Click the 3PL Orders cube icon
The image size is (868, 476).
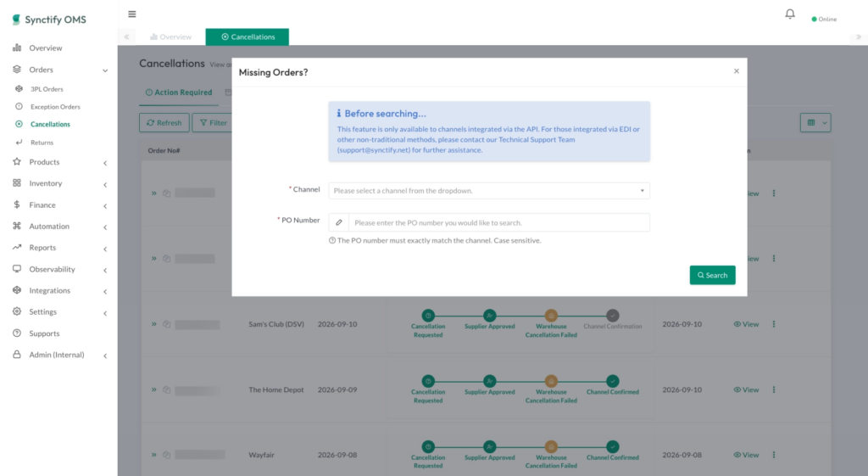[x=19, y=88]
